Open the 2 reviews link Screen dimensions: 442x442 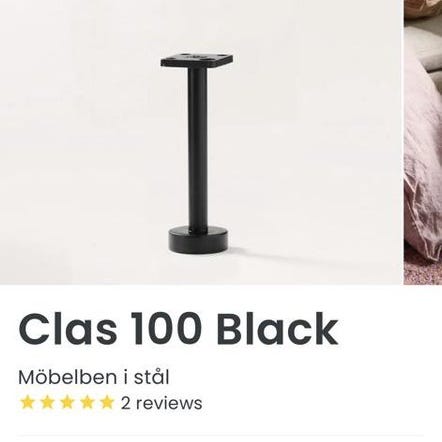click(161, 403)
